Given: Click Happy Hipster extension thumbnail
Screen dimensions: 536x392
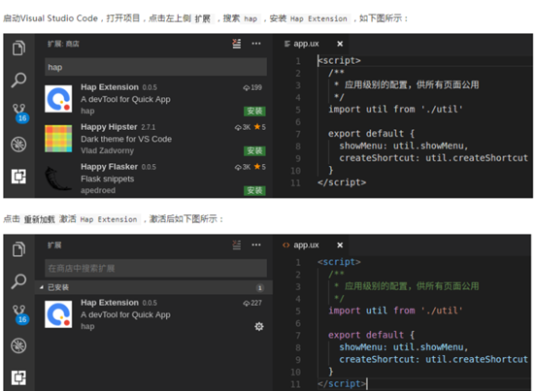Looking at the screenshot, I should point(58,139).
